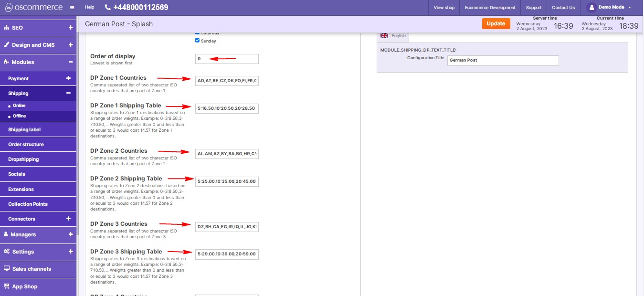The height and width of the screenshot is (296, 644).
Task: Expand the SEO menu plus
Action: click(x=70, y=28)
